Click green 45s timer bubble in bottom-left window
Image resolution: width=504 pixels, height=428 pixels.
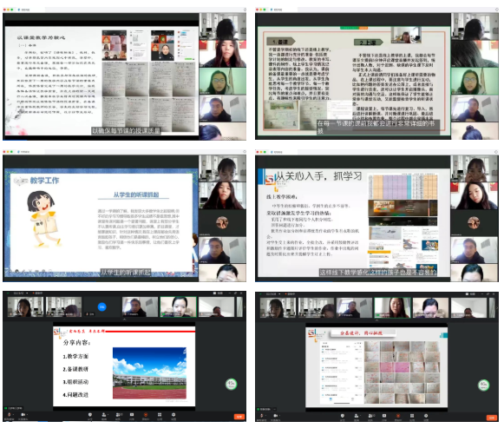click(231, 384)
